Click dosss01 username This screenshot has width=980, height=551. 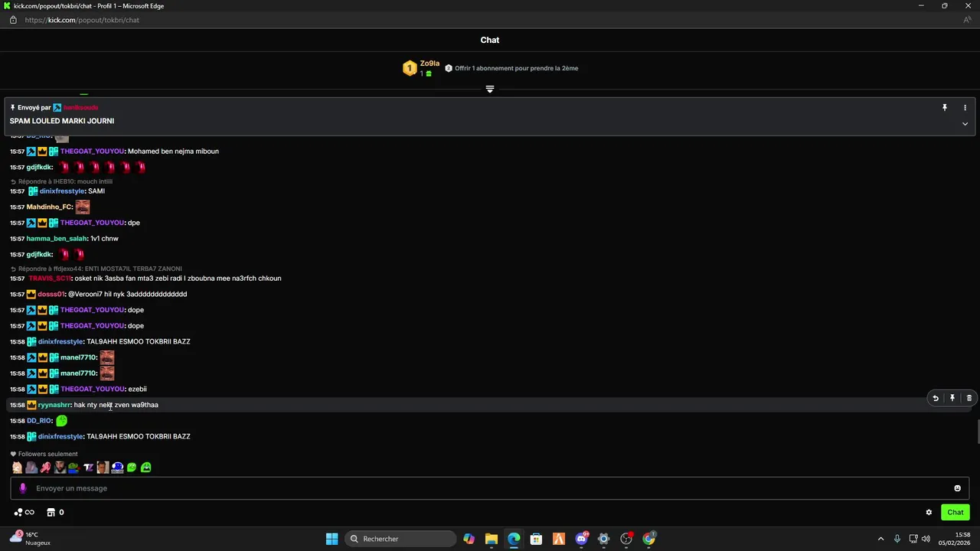51,294
